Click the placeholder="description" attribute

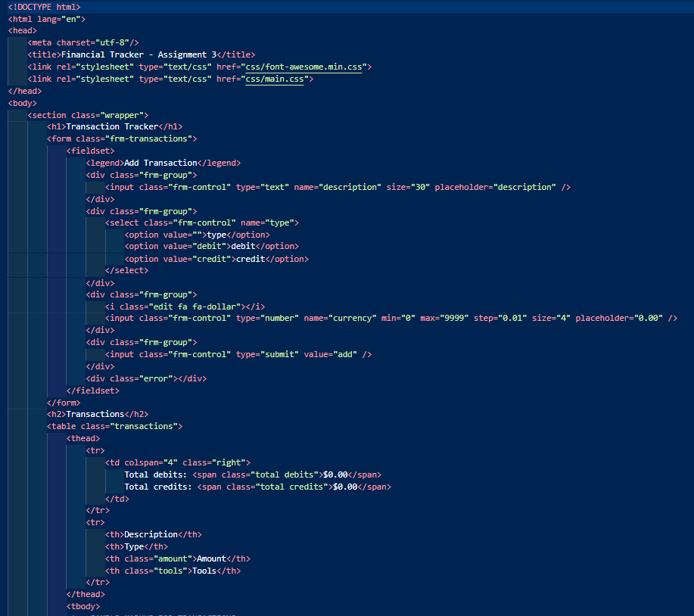tap(495, 187)
